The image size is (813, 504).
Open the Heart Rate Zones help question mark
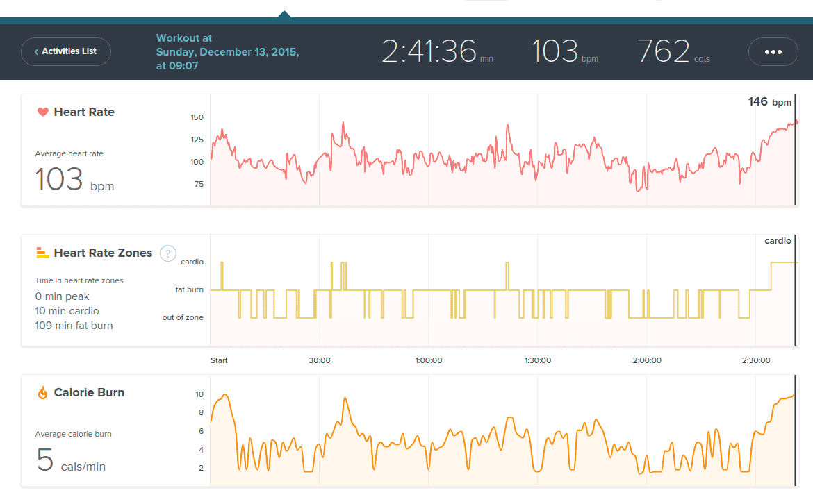167,253
